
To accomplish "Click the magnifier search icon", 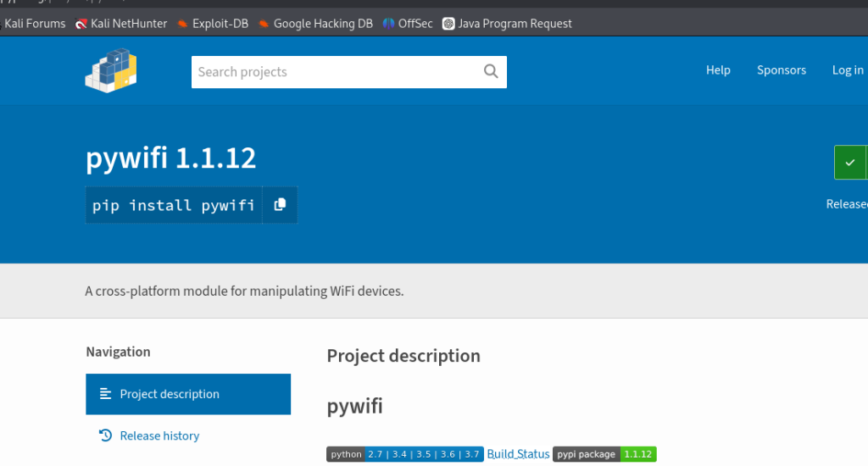I will coord(491,71).
